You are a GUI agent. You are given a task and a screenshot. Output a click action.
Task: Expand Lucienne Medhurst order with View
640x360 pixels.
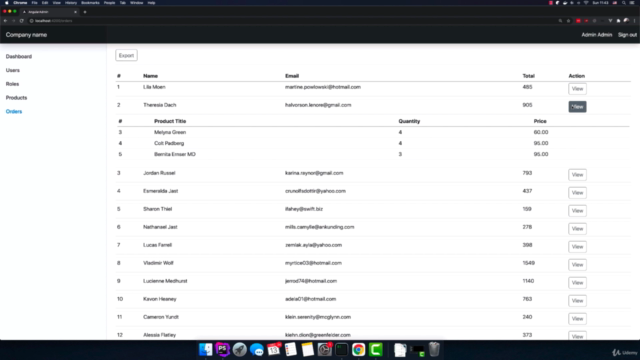[x=578, y=282]
